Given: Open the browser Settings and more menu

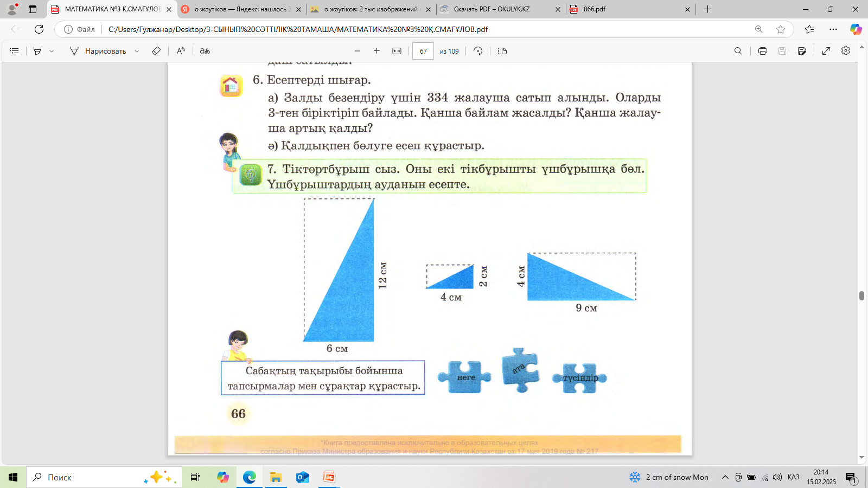Looking at the screenshot, I should click(x=833, y=29).
